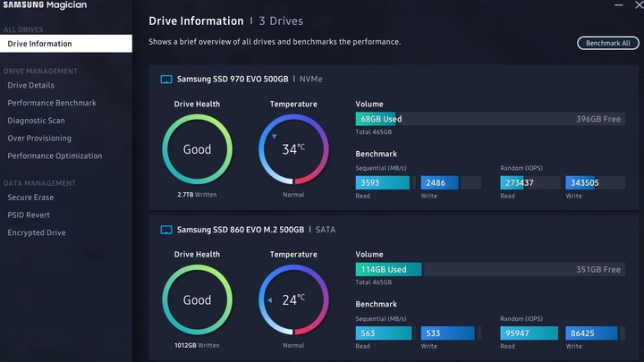
Task: Go to Performance Benchmark
Action: [52, 103]
